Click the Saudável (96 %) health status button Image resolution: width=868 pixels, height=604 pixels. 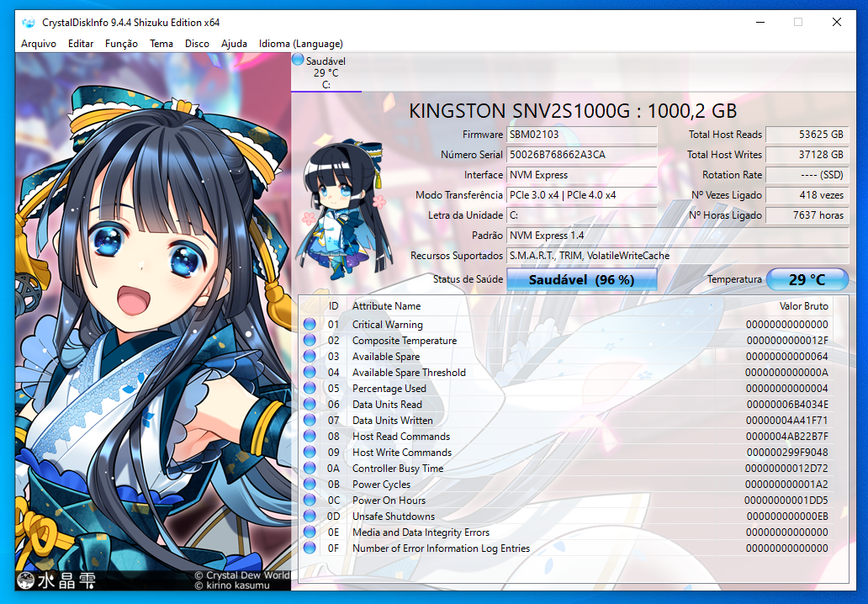pos(582,279)
